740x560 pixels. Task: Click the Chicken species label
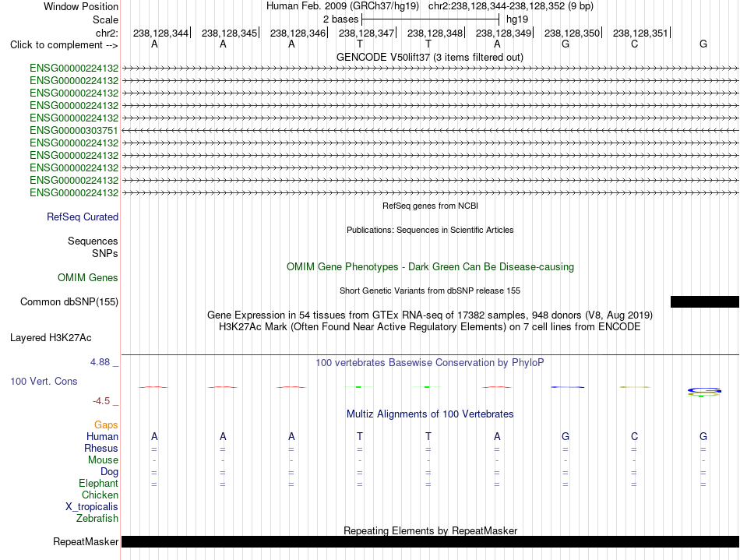[100, 495]
